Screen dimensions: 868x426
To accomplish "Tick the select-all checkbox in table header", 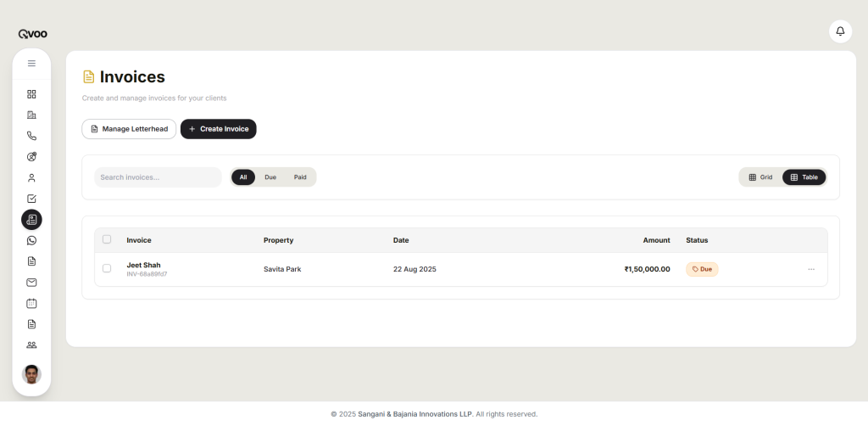I will click(107, 239).
